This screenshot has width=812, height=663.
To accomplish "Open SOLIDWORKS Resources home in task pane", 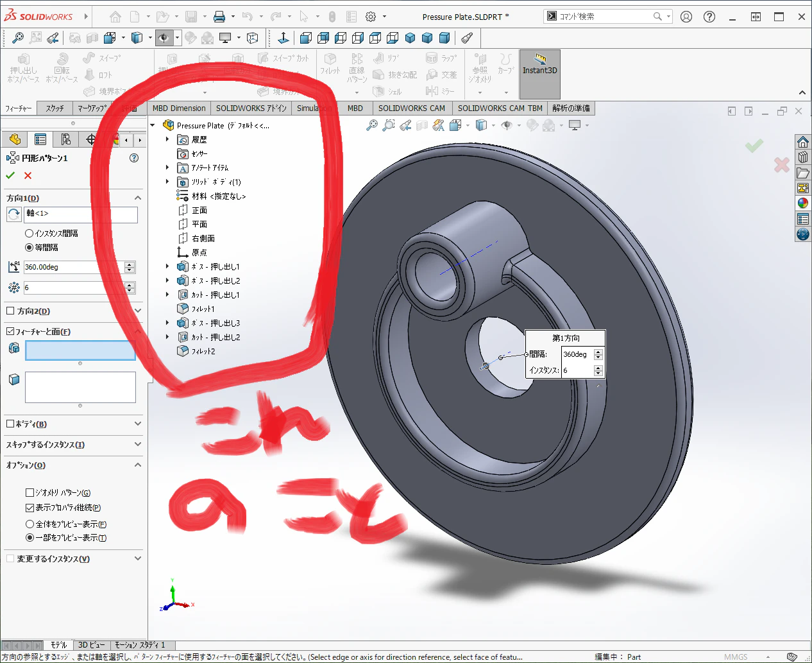I will click(803, 142).
